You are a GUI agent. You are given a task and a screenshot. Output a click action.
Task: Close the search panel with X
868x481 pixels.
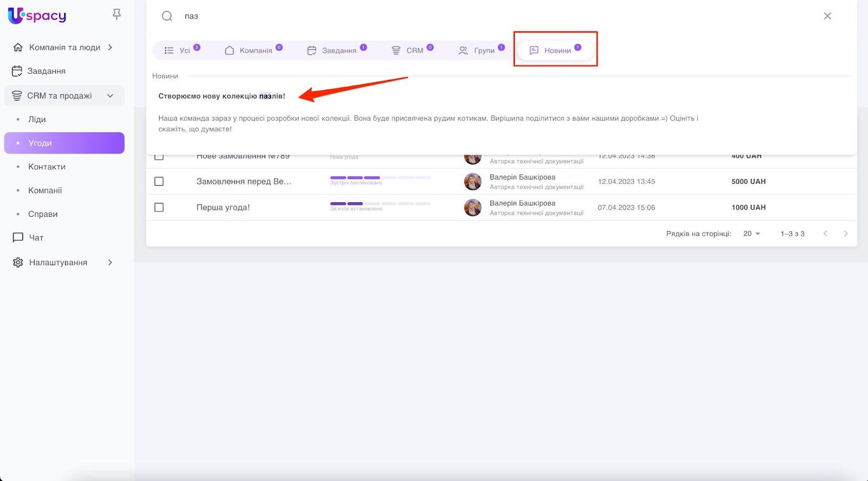tap(827, 16)
